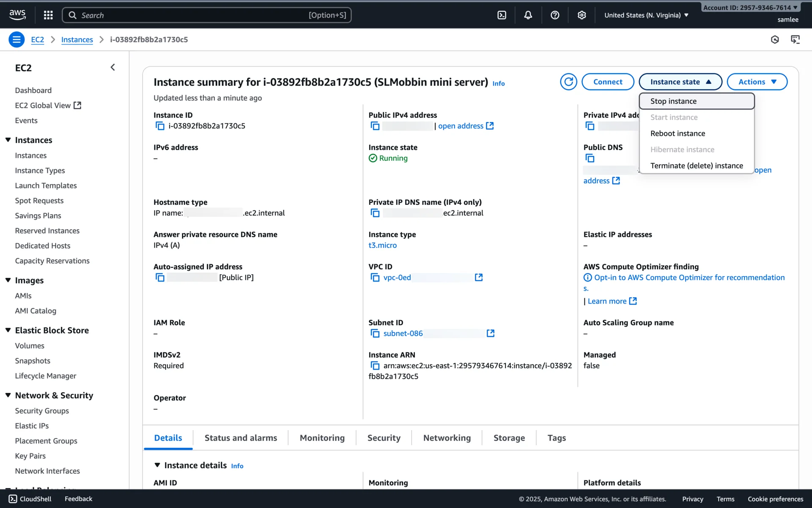
Task: Click the refresh instance summary icon
Action: pyautogui.click(x=568, y=82)
